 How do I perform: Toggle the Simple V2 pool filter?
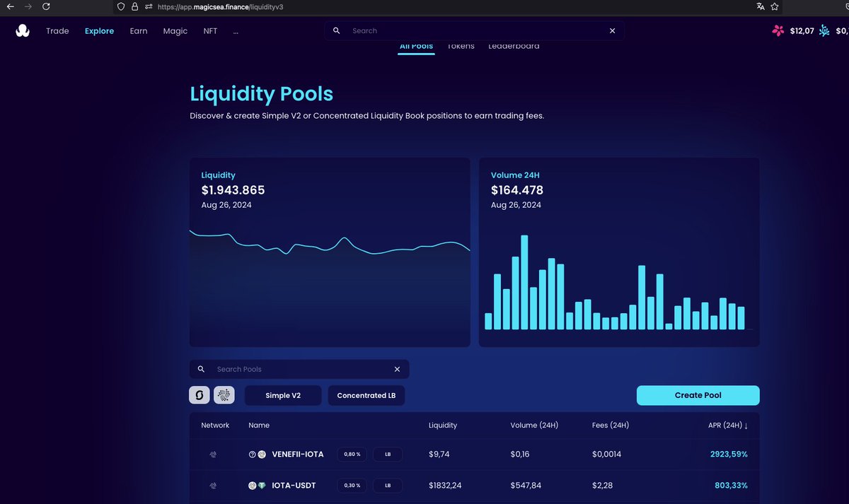click(x=283, y=395)
